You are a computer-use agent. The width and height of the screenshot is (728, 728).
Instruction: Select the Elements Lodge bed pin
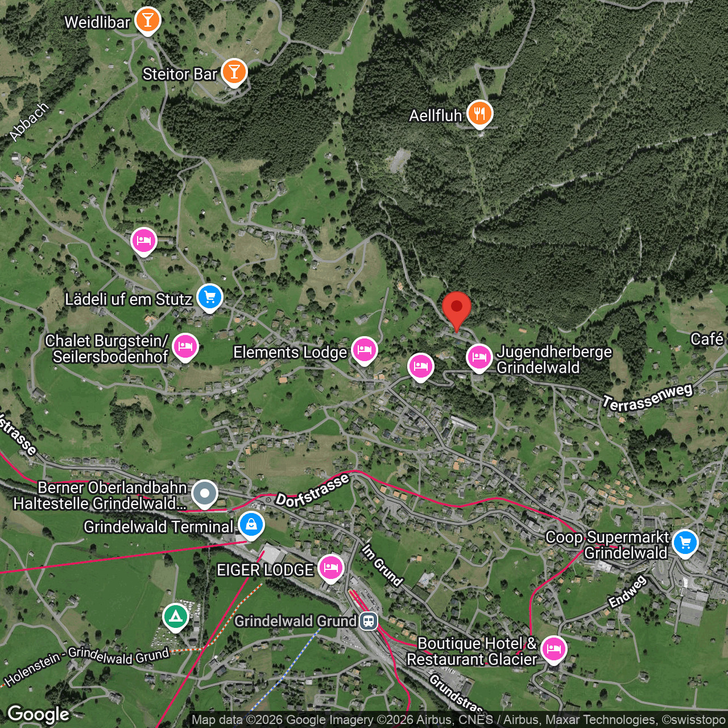(365, 350)
